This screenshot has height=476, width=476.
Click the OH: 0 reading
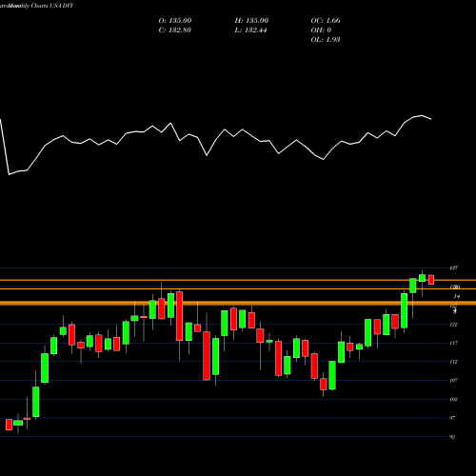(321, 30)
